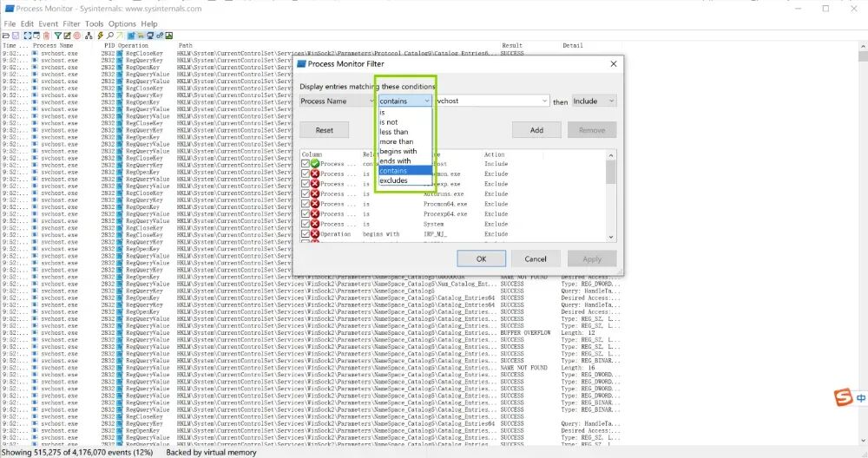
Task: Click the Open file toolbar icon
Action: [6, 36]
